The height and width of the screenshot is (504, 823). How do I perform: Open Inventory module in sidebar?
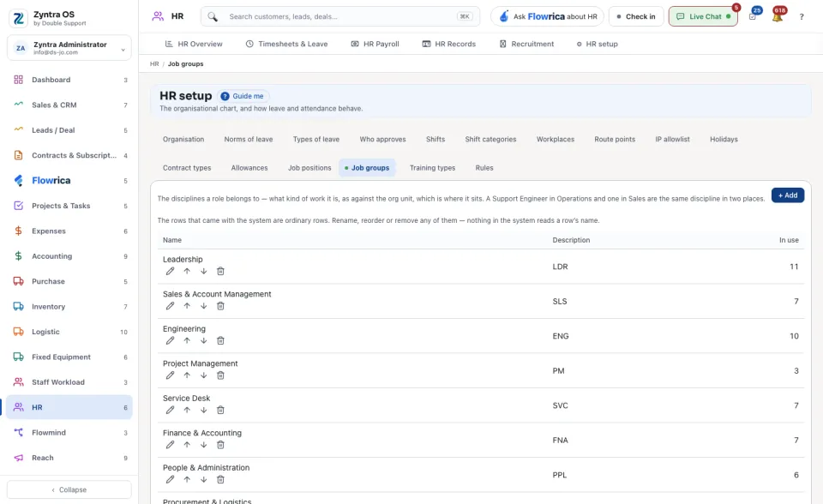[69, 307]
